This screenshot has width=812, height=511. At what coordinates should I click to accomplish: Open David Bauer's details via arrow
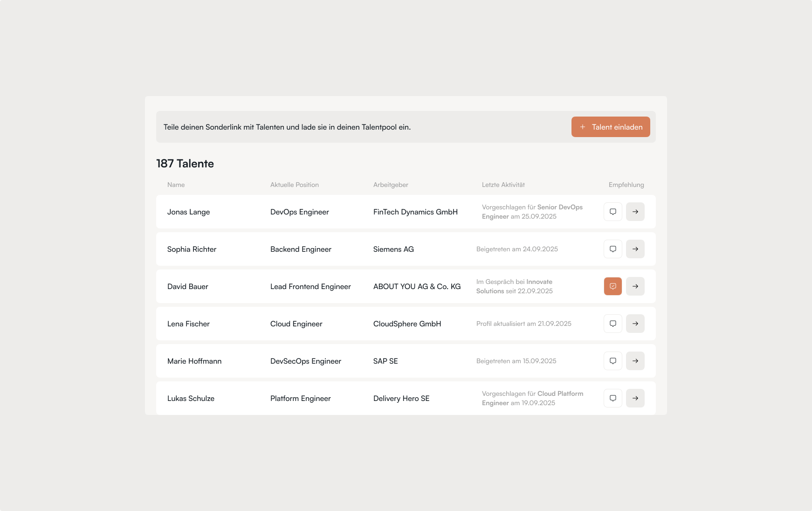click(635, 286)
